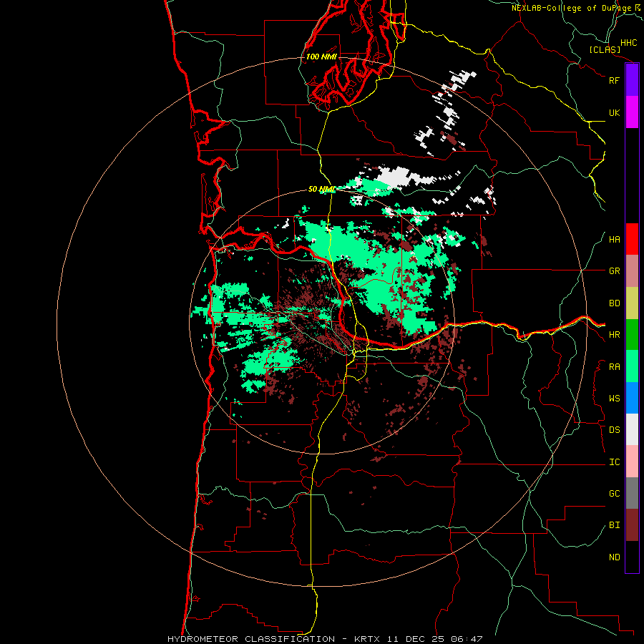Viewport: 644px width, 644px height.
Task: Click the 'GC' legend label
Action: click(x=614, y=494)
